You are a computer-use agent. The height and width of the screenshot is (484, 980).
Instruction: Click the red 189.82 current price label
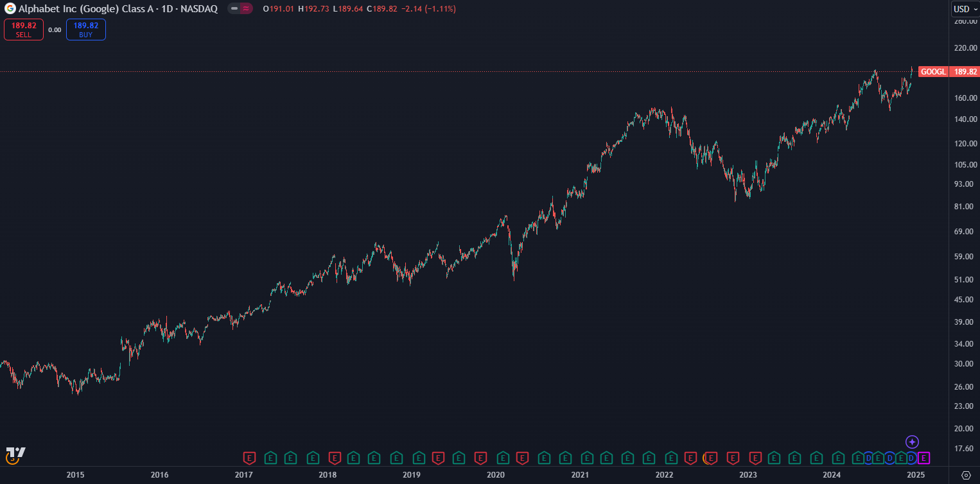click(x=965, y=72)
